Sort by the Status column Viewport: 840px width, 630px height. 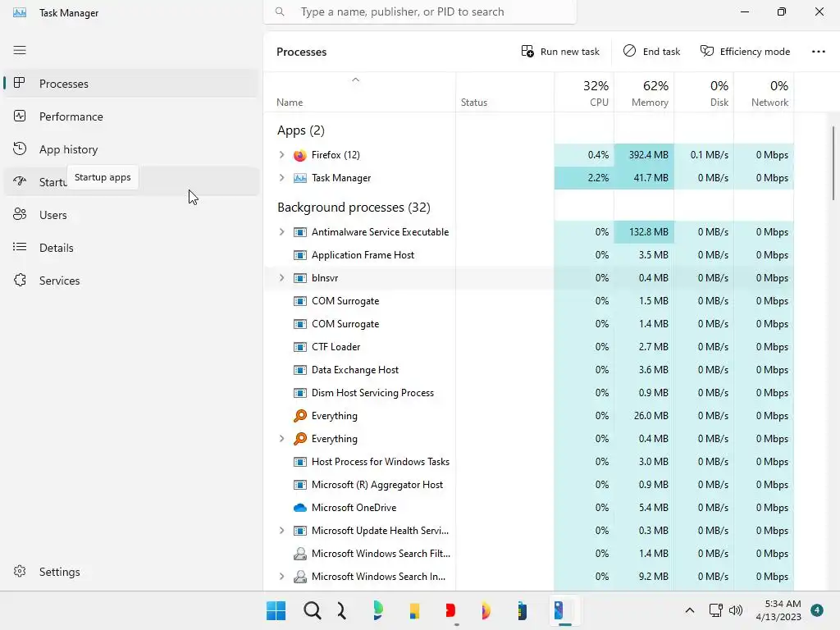[504, 93]
